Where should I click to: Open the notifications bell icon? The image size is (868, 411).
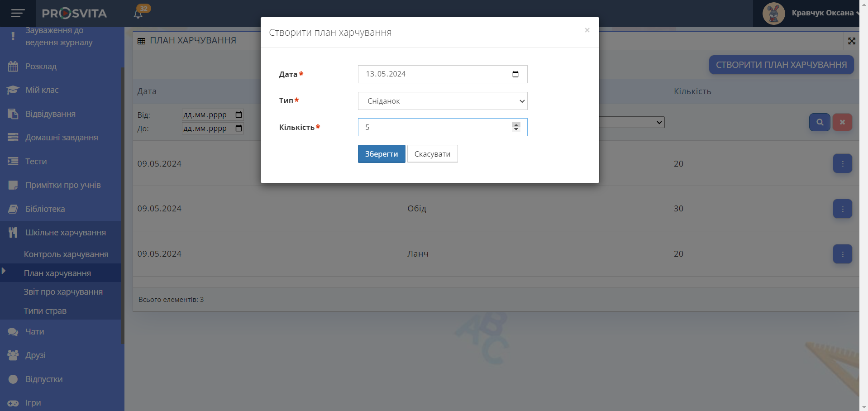pos(138,14)
